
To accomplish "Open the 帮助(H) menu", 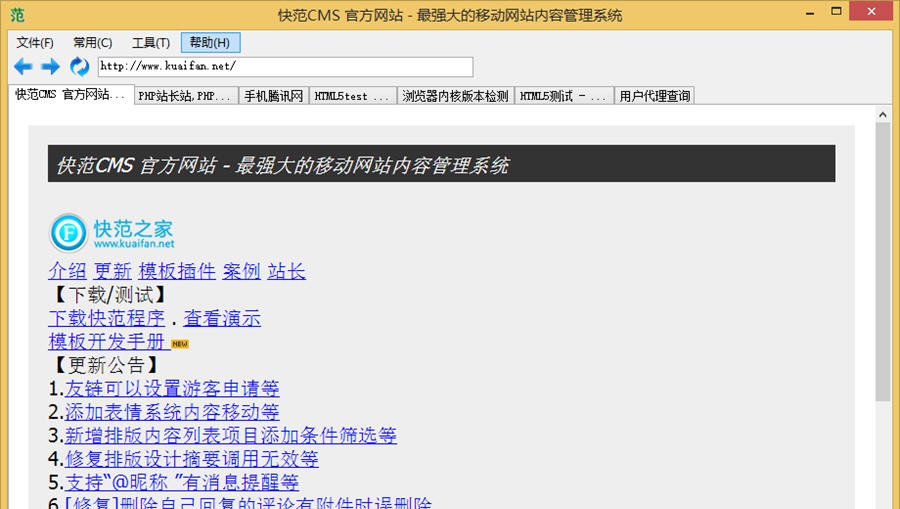I will click(210, 42).
